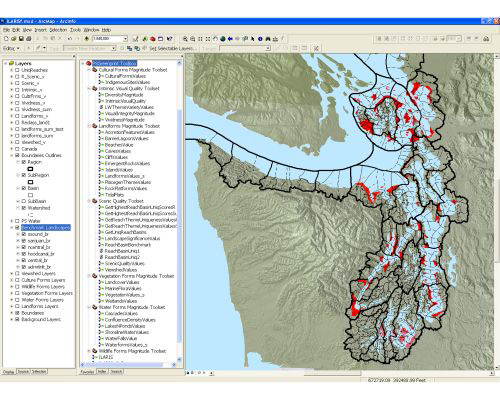Select the ScenicQualityValues tool
Viewport: 500px width, 400px height.
tap(125, 263)
